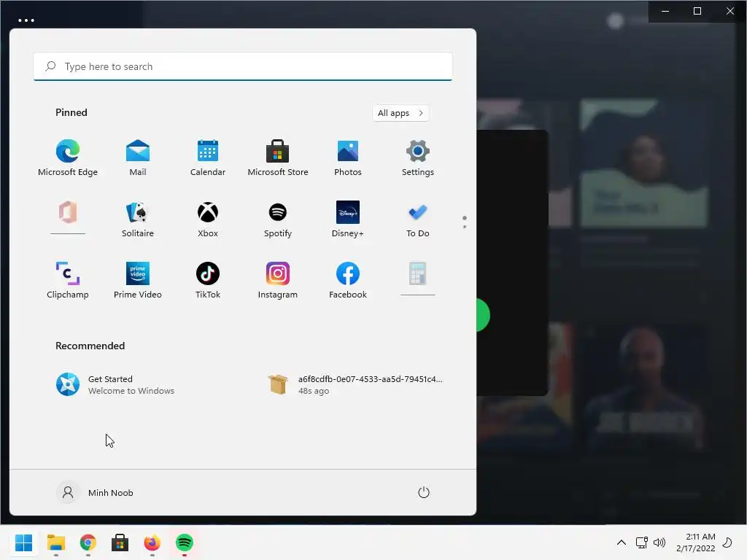Screen dimensions: 747x560
Task: Open the three-dot menu in Spotify window
Action: [x=26, y=20]
